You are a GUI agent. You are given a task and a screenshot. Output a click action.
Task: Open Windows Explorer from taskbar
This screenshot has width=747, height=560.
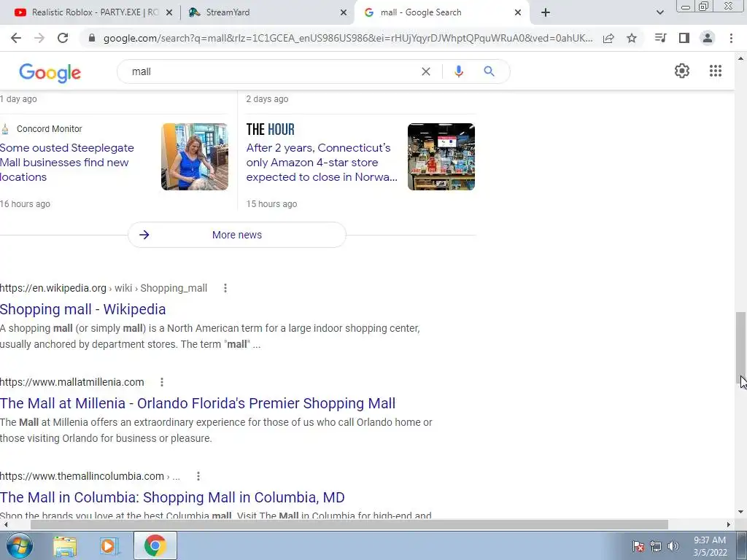[x=65, y=545]
